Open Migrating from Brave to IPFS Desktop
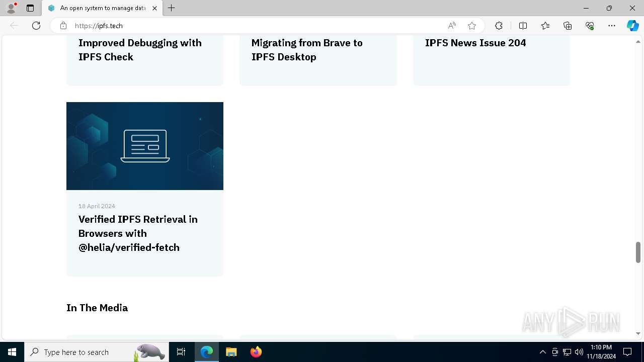The height and width of the screenshot is (362, 644). point(307,50)
